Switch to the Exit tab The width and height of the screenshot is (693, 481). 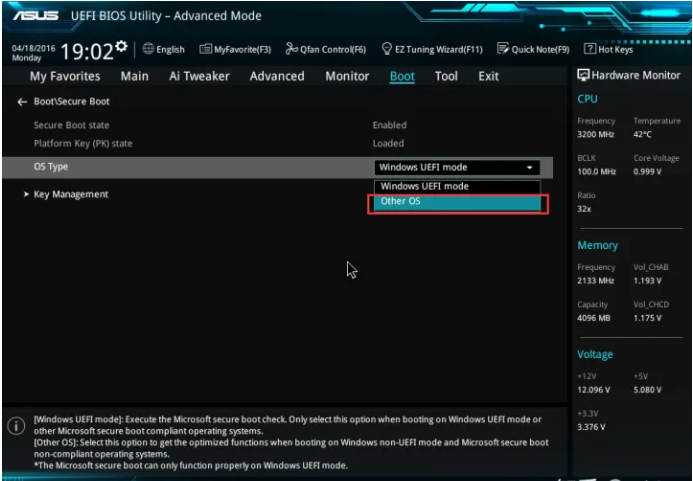(x=488, y=76)
